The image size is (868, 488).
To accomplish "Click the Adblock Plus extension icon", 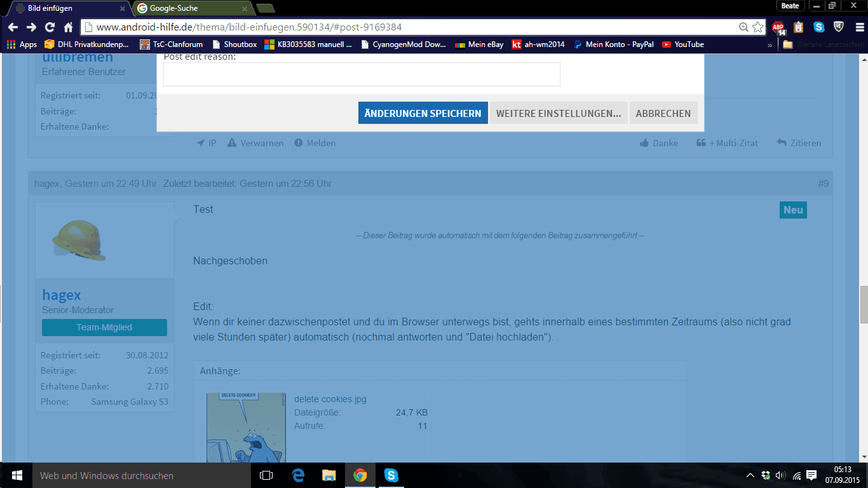I will tap(778, 27).
